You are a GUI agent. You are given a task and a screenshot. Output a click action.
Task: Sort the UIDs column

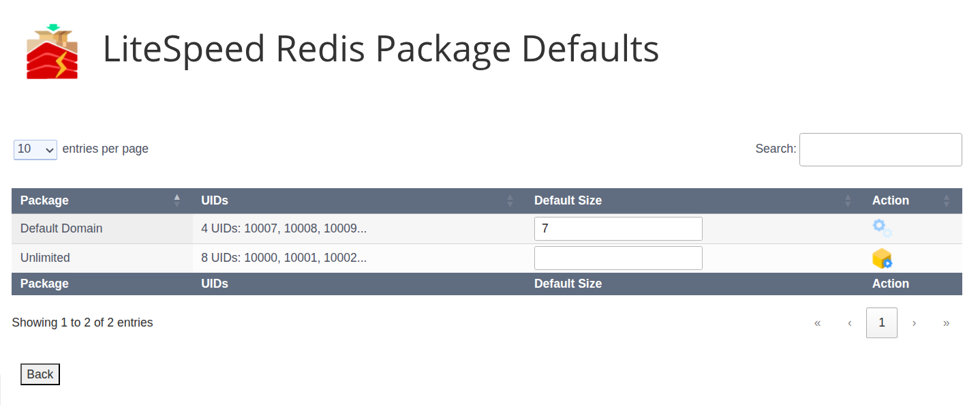coord(509,200)
